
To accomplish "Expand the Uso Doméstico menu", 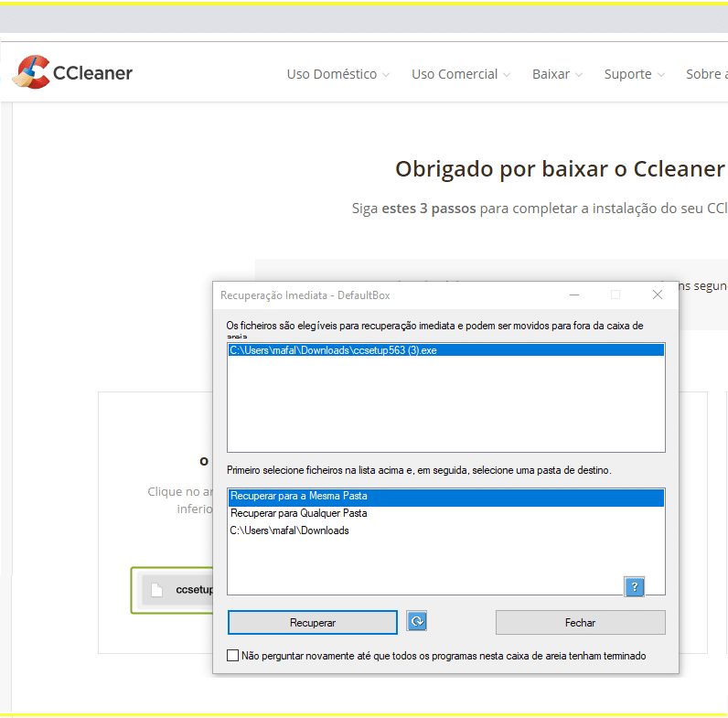I will (338, 74).
